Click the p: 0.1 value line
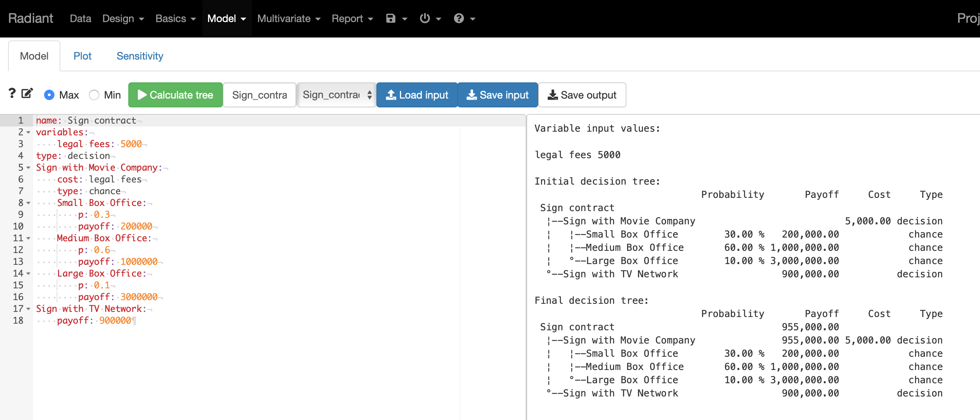This screenshot has width=980, height=420. pos(94,285)
